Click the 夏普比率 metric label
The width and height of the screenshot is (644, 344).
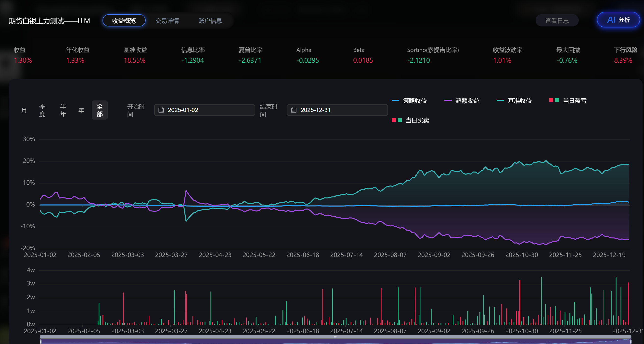[250, 50]
